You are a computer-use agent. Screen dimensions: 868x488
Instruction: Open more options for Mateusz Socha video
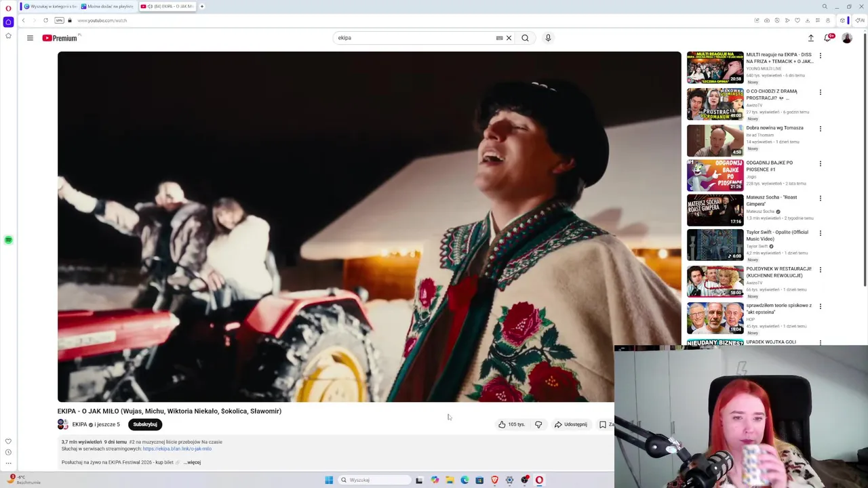(x=821, y=199)
